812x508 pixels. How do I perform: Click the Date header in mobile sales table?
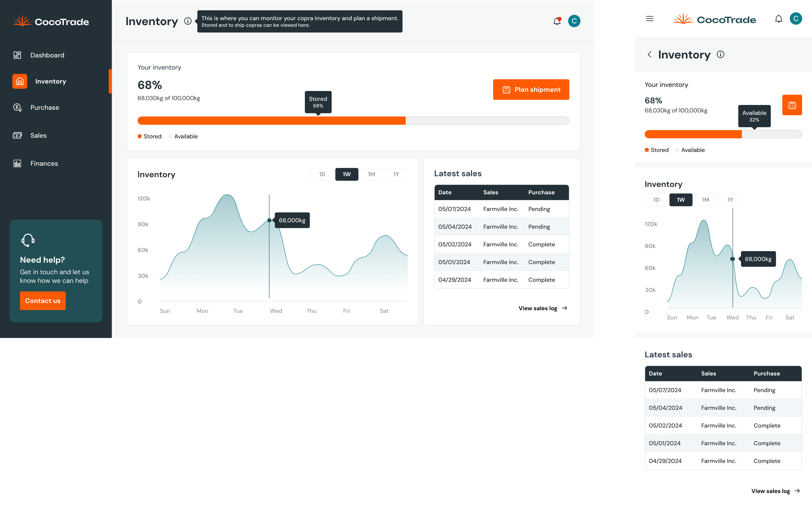[x=655, y=374]
